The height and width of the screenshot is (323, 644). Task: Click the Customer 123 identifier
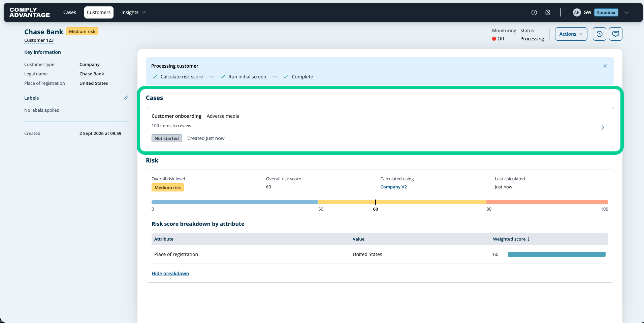39,40
